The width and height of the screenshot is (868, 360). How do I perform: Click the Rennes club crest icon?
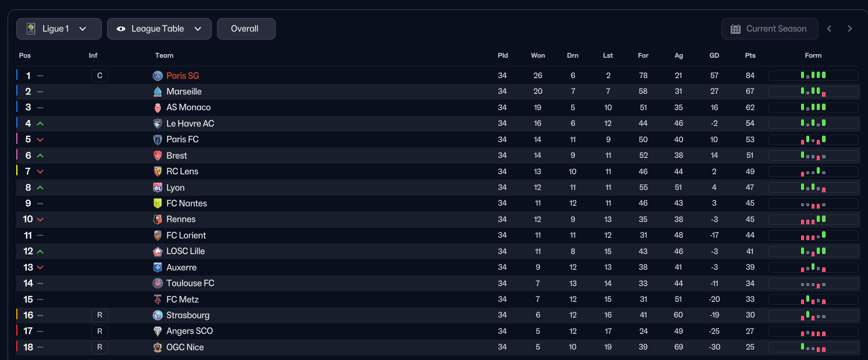158,220
